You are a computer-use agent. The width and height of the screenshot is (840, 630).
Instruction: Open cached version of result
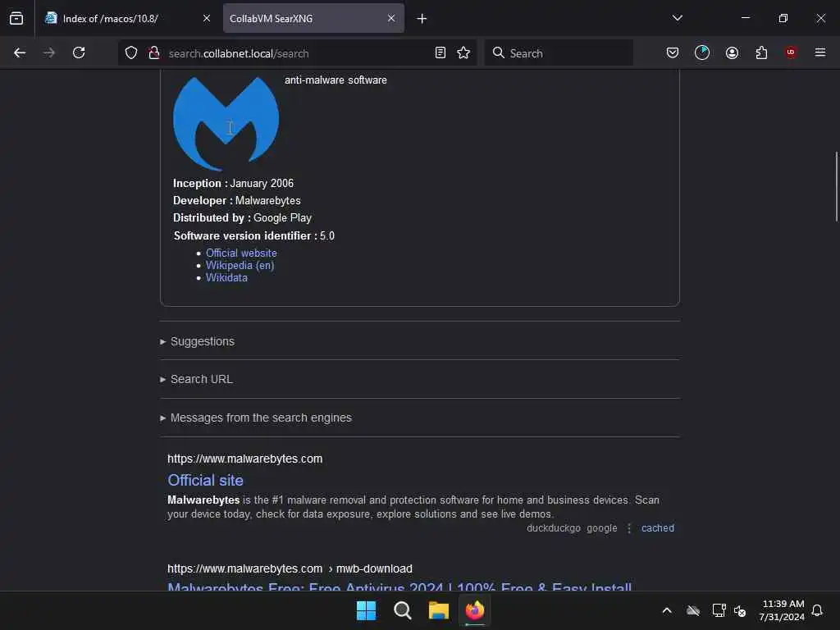[x=658, y=528]
